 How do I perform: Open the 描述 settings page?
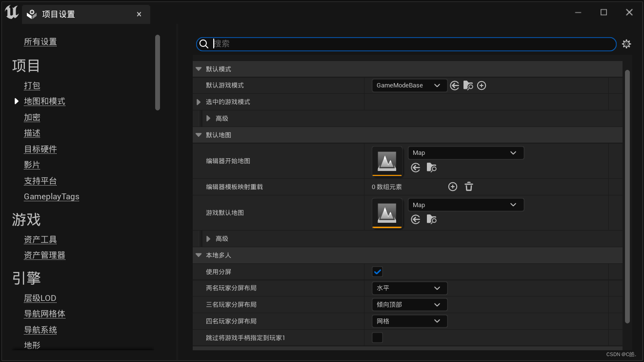pyautogui.click(x=32, y=133)
